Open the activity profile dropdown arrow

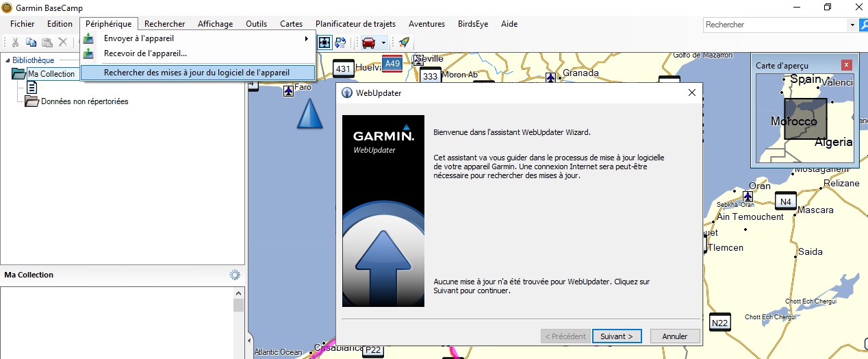point(383,42)
